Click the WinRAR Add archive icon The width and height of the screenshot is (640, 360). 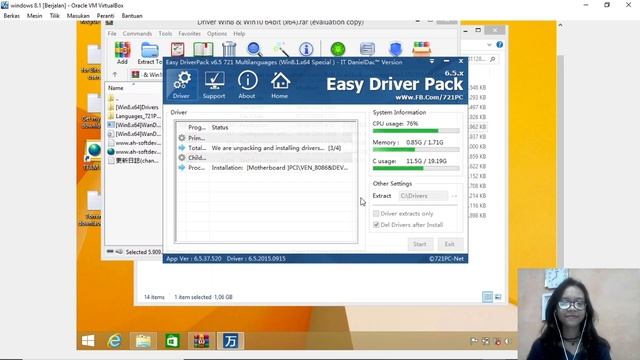point(122,49)
